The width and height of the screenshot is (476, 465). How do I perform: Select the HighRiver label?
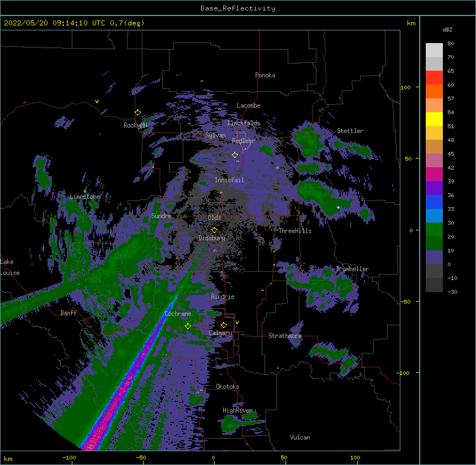237,410
